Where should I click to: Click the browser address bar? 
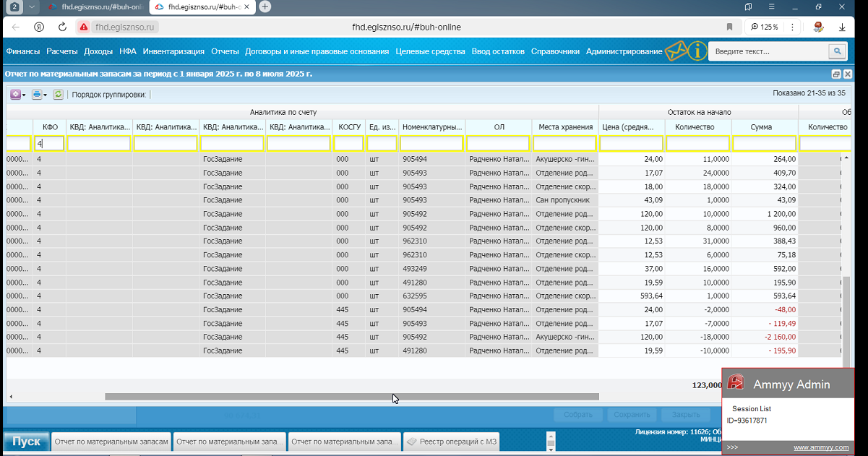pos(406,27)
